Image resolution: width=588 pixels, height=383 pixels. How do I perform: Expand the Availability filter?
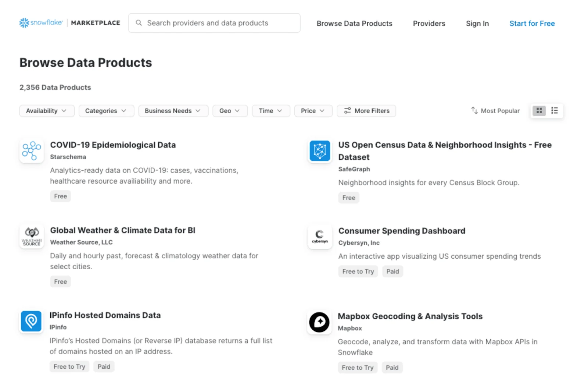(x=47, y=111)
